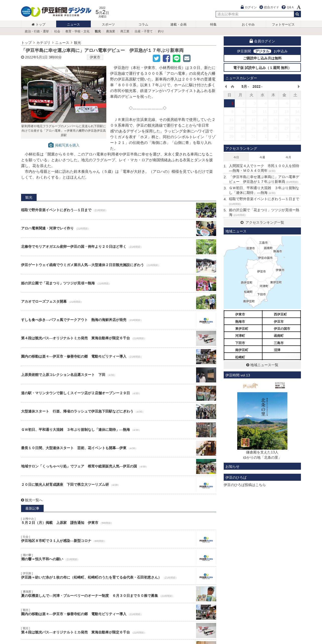Select 特集 in main navigation
This screenshot has width=322, height=644.
213,24
